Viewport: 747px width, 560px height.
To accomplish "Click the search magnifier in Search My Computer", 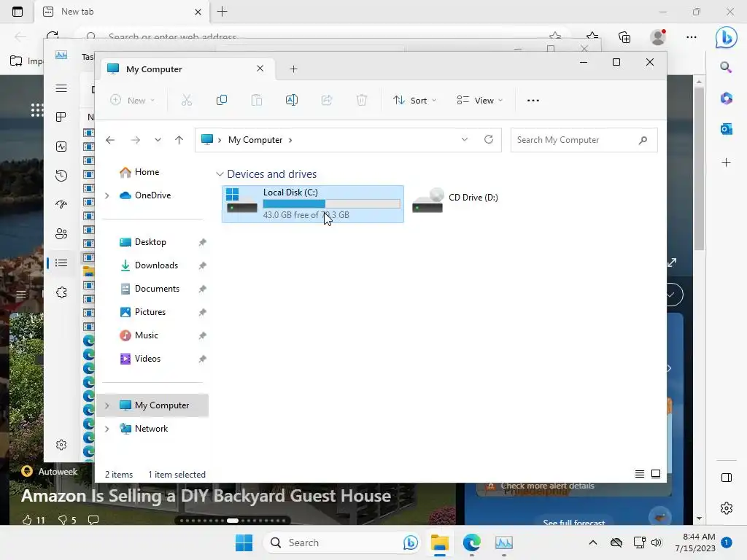I will pyautogui.click(x=643, y=140).
